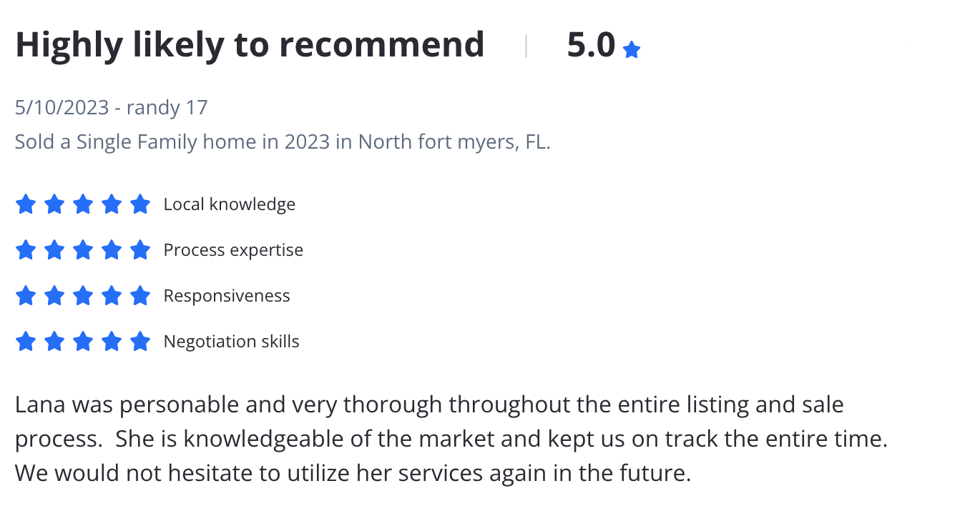Click the blue star beside the 5.0 rating
Screen dimensions: 980x516
[631, 50]
